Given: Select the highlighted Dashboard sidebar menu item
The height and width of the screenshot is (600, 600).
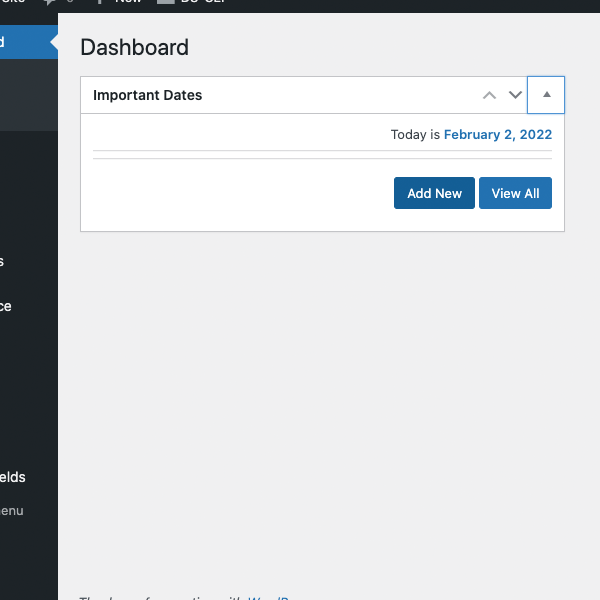Looking at the screenshot, I should pos(20,42).
